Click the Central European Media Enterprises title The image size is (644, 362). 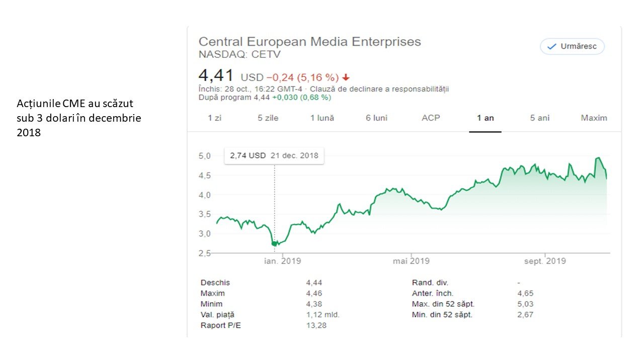click(x=309, y=42)
